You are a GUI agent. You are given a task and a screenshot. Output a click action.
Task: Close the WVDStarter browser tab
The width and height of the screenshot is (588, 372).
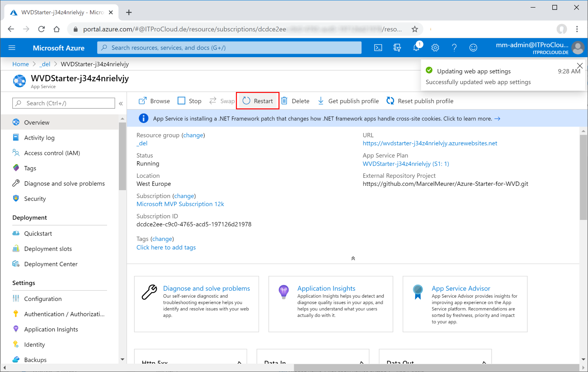click(111, 12)
